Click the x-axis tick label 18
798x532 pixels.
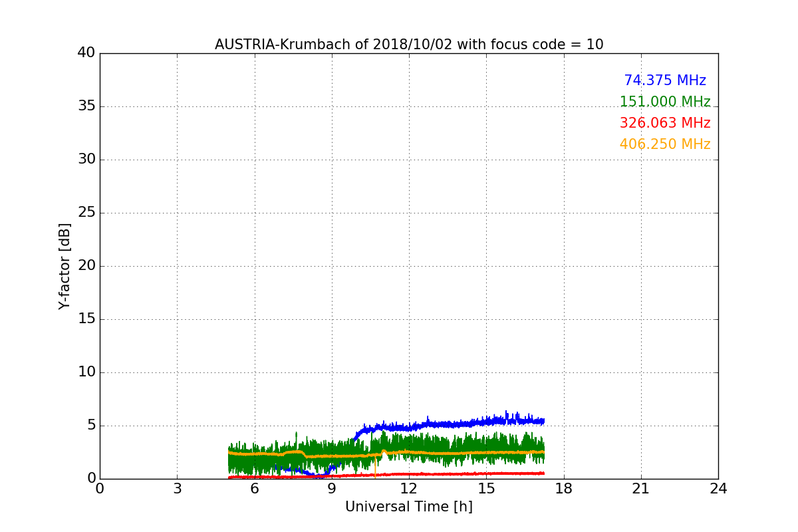(564, 489)
